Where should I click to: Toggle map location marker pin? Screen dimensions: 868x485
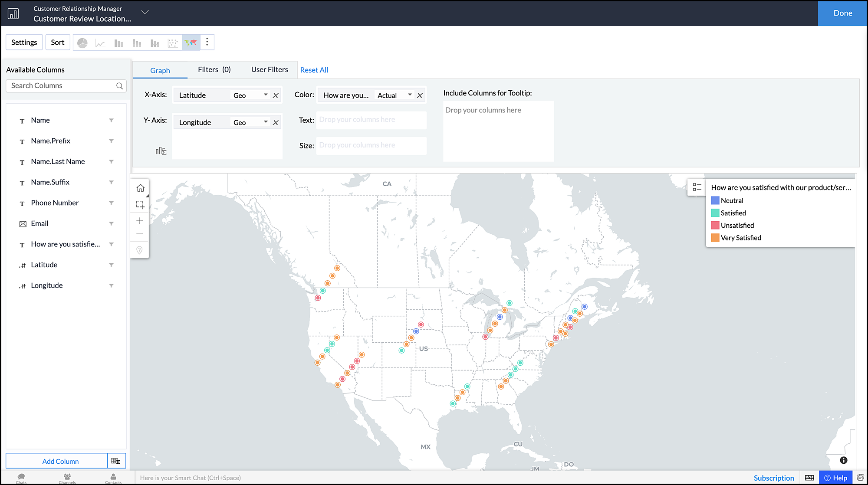(x=140, y=250)
